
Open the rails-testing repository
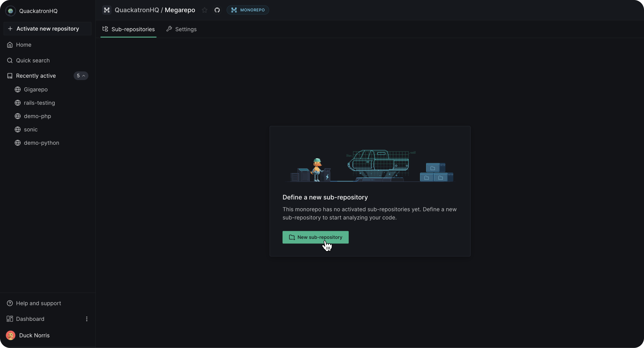(x=39, y=103)
